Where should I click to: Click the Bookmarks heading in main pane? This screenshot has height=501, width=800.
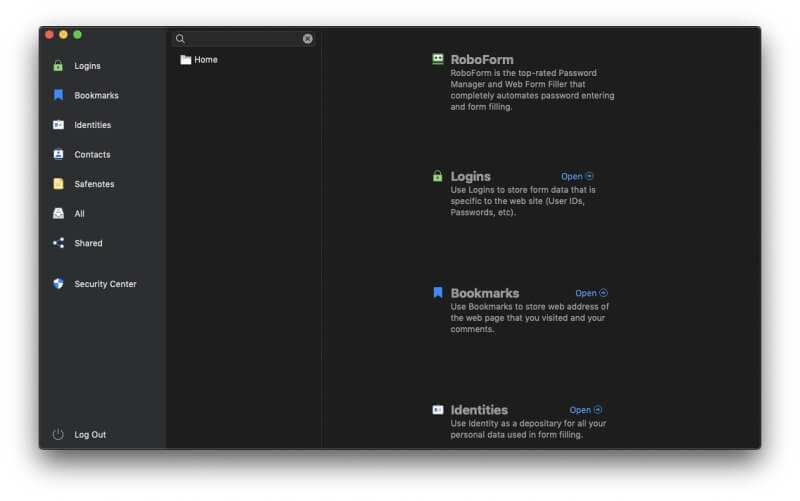tap(485, 293)
